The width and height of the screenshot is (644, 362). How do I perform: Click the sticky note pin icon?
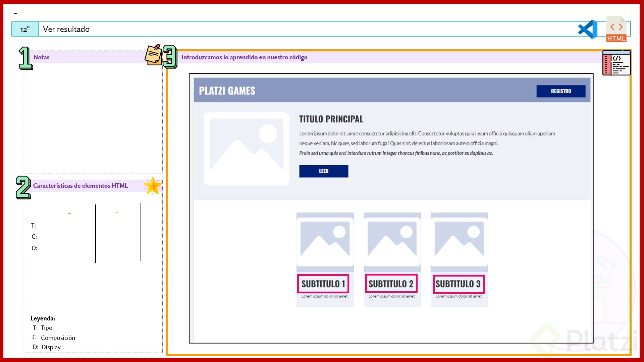click(x=154, y=55)
